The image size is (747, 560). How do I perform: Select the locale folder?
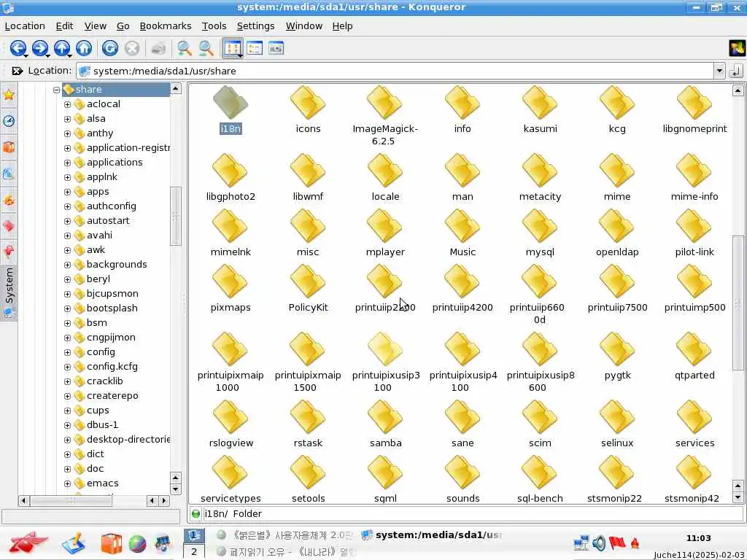click(x=385, y=178)
